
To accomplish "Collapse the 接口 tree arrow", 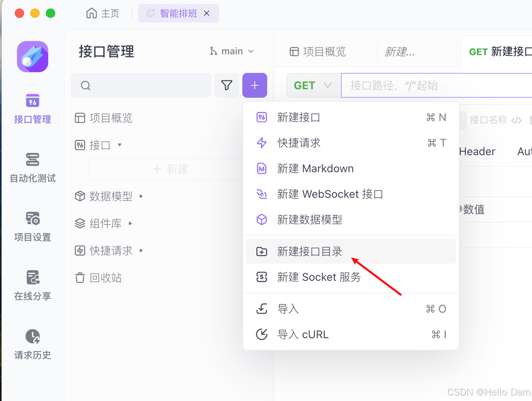I will [x=120, y=145].
